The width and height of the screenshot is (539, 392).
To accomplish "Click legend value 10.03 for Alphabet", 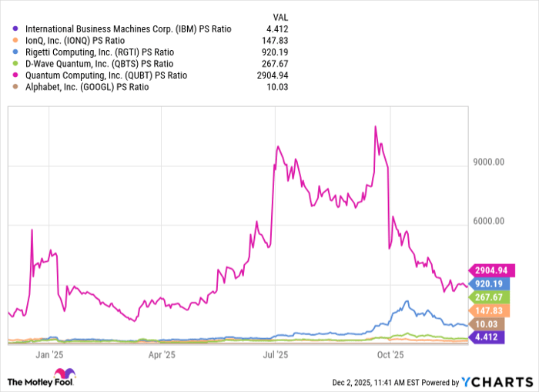I will pos(277,87).
